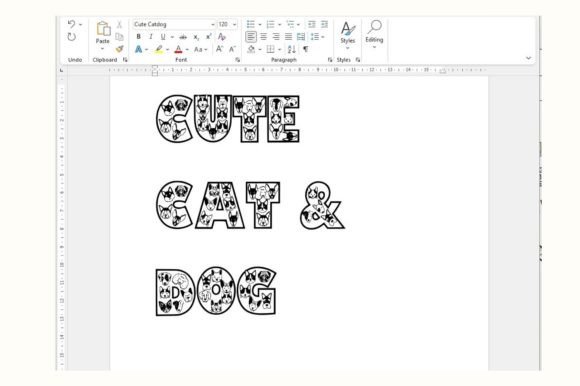Click the Sort A-Z icon

(292, 49)
